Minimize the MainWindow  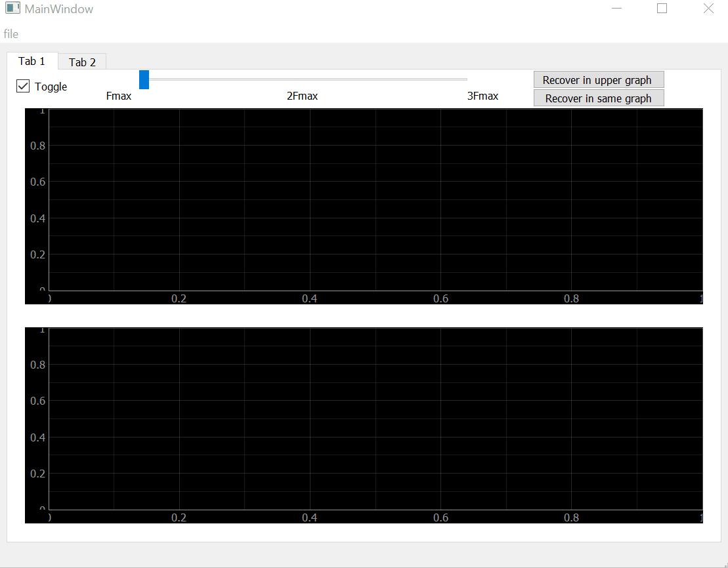point(616,8)
